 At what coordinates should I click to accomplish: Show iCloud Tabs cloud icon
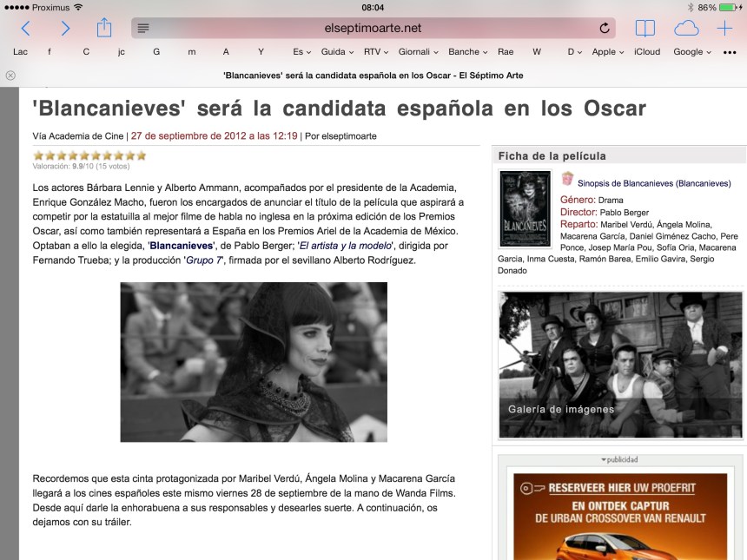[686, 29]
